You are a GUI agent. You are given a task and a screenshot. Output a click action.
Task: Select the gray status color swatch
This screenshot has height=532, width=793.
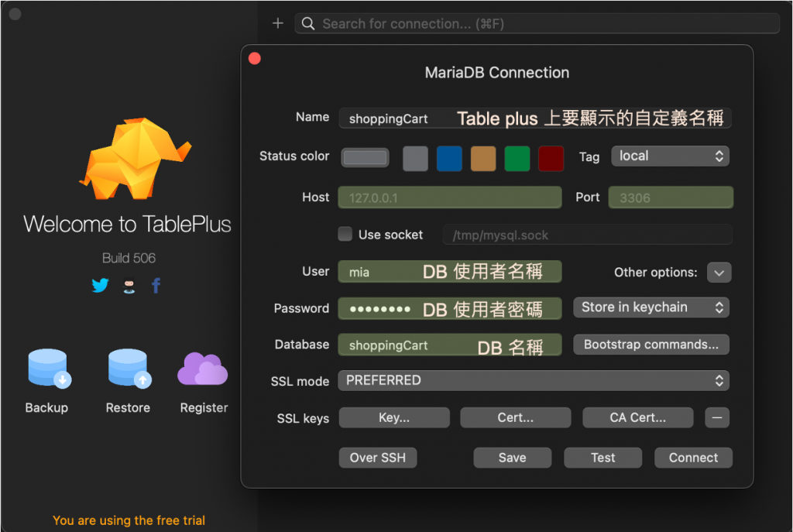pos(415,158)
